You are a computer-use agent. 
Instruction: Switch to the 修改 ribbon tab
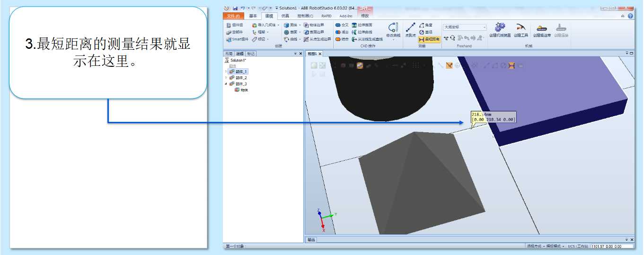pyautogui.click(x=365, y=16)
